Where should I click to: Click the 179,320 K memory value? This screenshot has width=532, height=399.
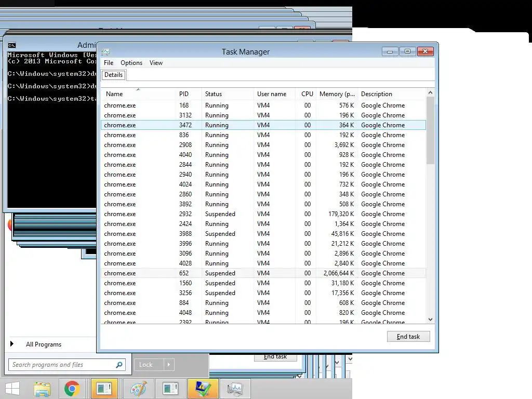341,214
